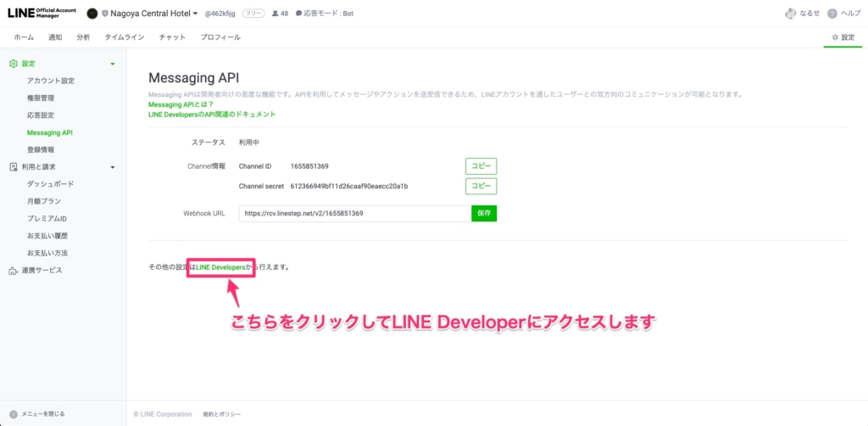Click the gear icon in 設定 tab
Viewport: 868px width, 426px height.
coord(835,37)
